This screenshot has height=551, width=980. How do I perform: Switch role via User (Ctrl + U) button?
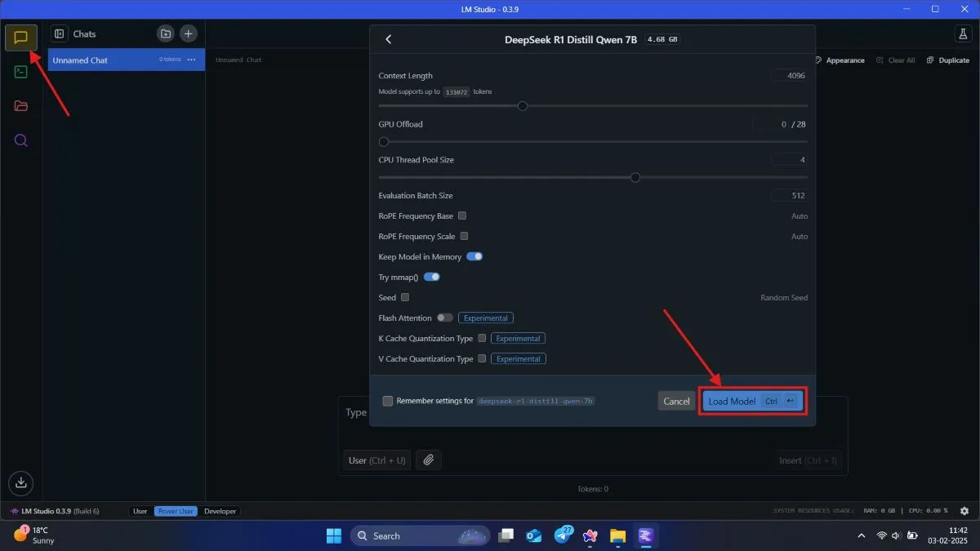coord(376,460)
